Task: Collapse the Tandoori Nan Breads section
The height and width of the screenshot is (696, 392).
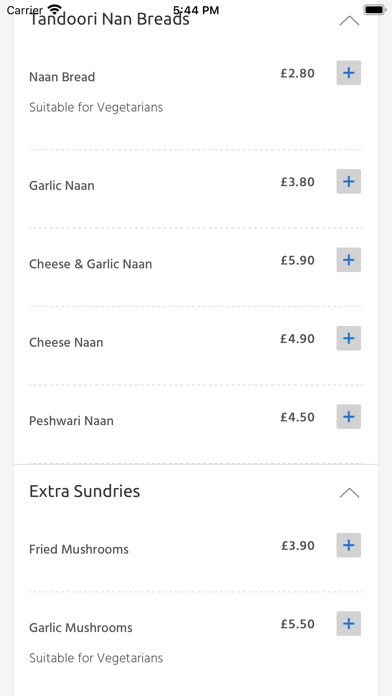Action: click(x=349, y=20)
